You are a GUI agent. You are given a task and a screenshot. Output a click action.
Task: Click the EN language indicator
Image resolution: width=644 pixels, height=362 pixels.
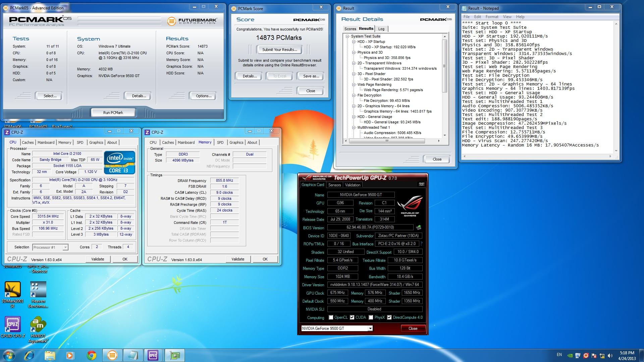(559, 355)
